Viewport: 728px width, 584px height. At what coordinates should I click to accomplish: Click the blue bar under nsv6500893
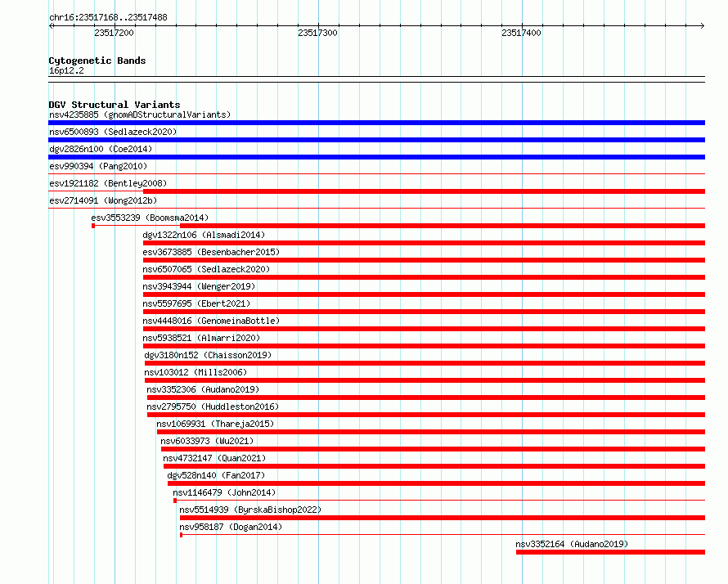(376, 140)
